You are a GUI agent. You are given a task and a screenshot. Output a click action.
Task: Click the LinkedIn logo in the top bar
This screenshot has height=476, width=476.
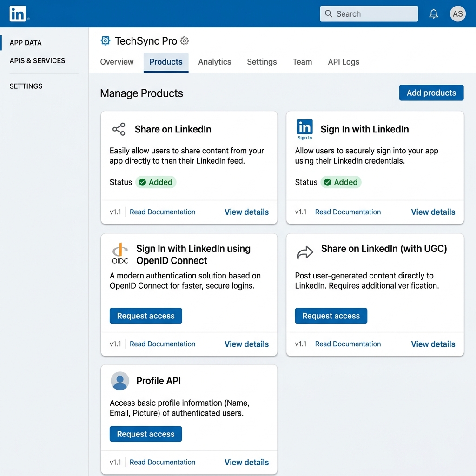click(x=18, y=13)
